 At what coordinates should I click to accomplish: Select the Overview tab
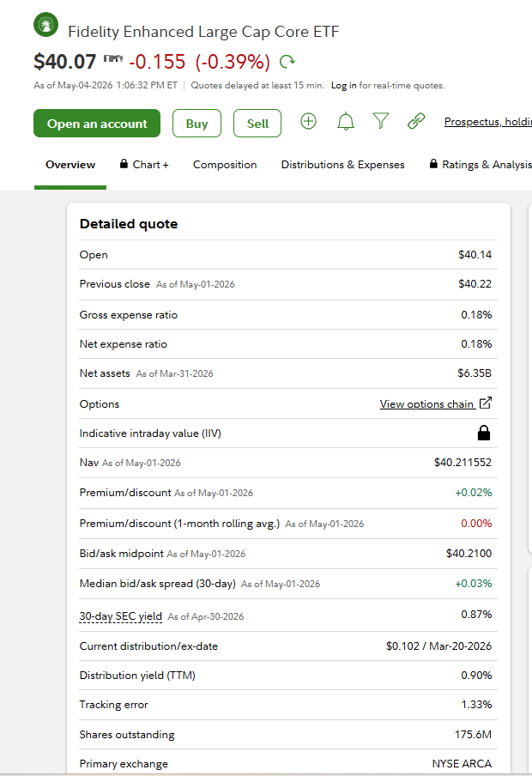point(70,165)
